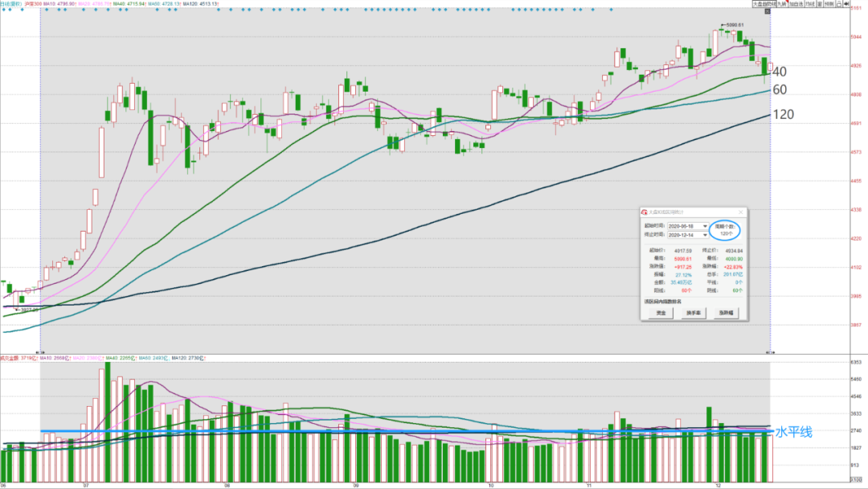Open the 起始时间 date dropdown
Image resolution: width=868 pixels, height=489 pixels.
pyautogui.click(x=705, y=226)
